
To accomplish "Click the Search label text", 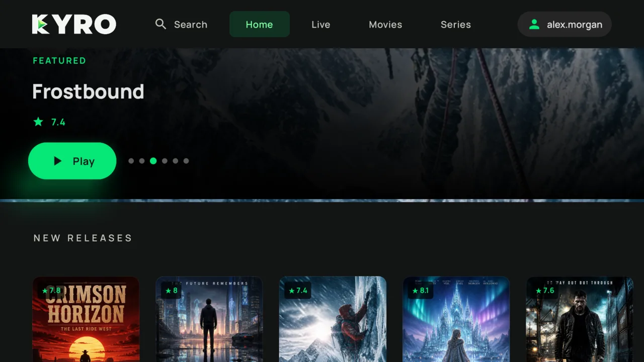I will [191, 24].
